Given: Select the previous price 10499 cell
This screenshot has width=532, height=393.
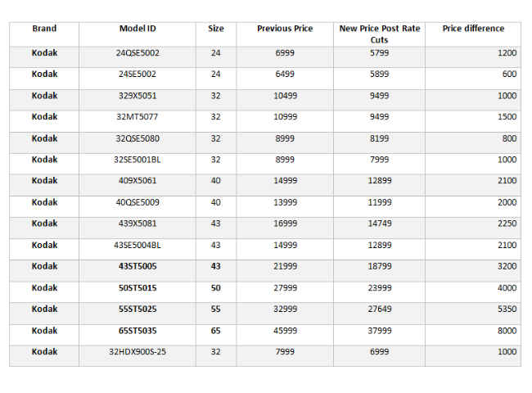Looking at the screenshot, I should tap(285, 95).
